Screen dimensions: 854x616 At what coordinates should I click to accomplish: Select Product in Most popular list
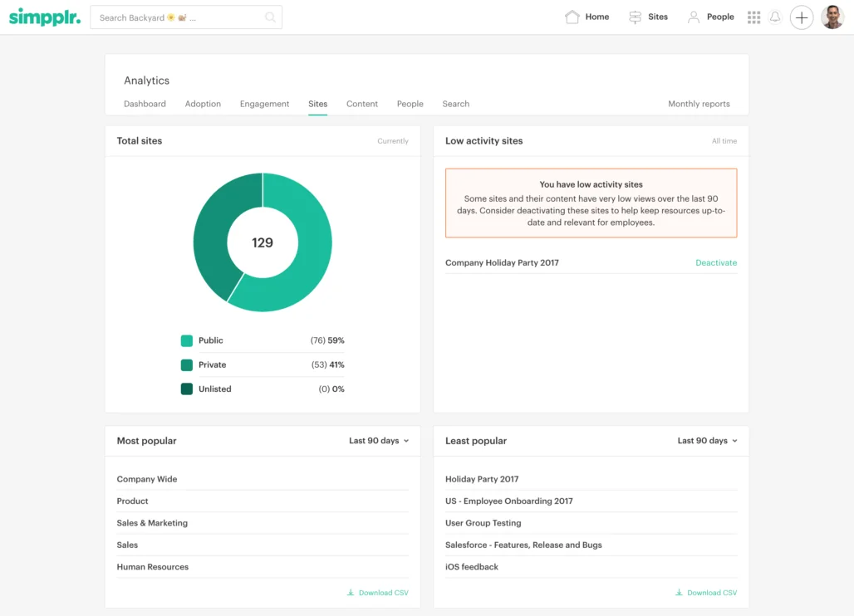pyautogui.click(x=263, y=501)
